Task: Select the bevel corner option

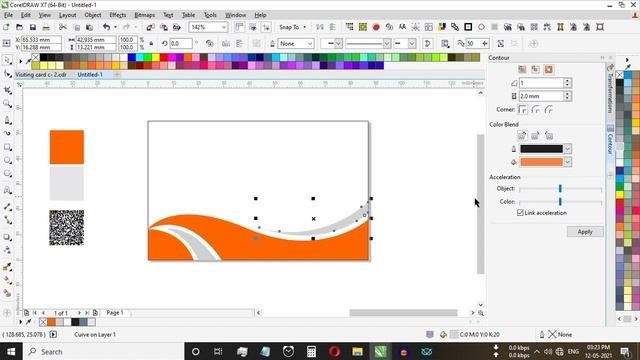Action: click(549, 109)
